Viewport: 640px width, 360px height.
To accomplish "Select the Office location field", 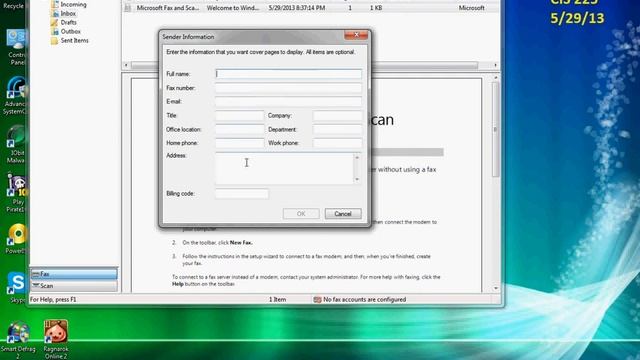I will point(240,129).
